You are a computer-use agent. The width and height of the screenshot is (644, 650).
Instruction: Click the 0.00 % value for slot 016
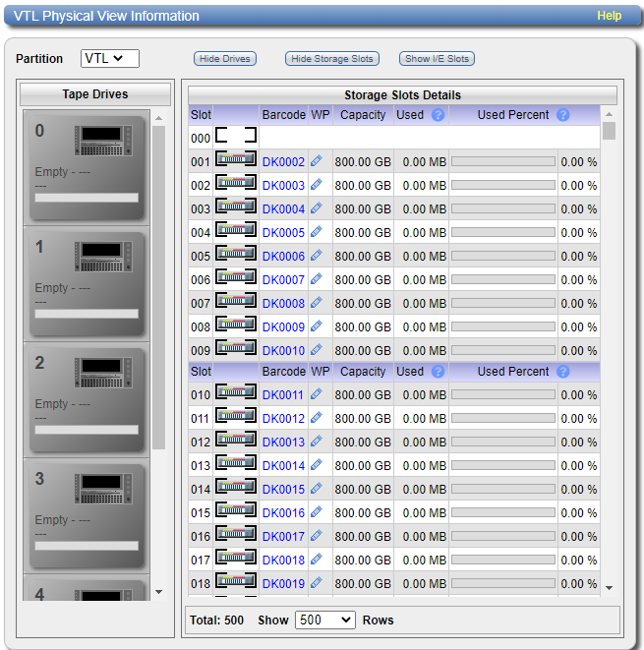point(578,537)
